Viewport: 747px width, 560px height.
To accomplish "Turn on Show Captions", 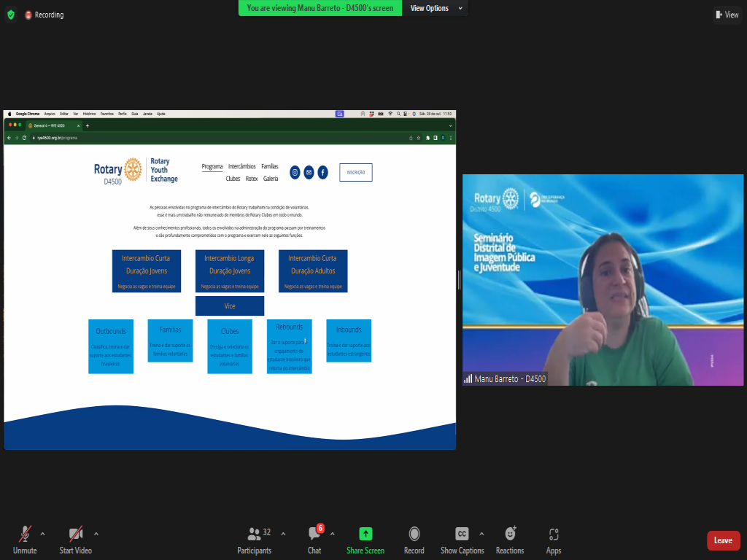I will coord(462,540).
